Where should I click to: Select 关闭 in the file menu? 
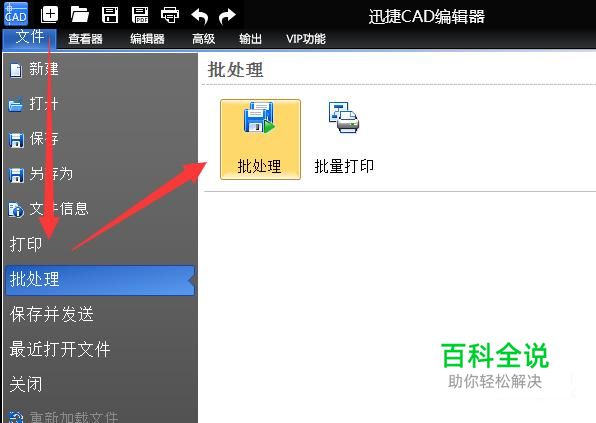click(26, 384)
